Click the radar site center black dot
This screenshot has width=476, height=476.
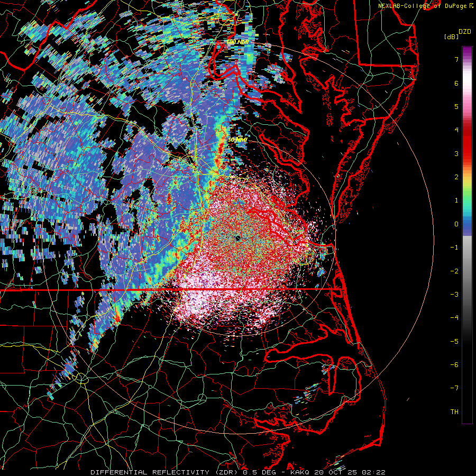point(237,239)
